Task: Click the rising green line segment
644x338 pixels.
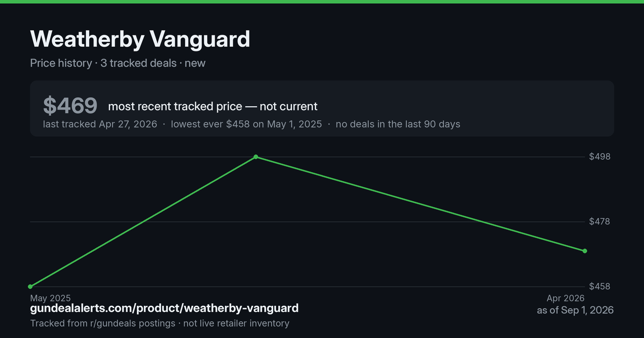Action: pyautogui.click(x=143, y=222)
